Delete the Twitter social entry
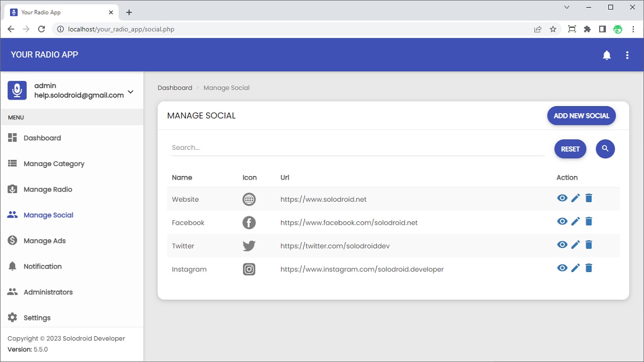Viewport: 644px width, 362px height. pyautogui.click(x=589, y=245)
